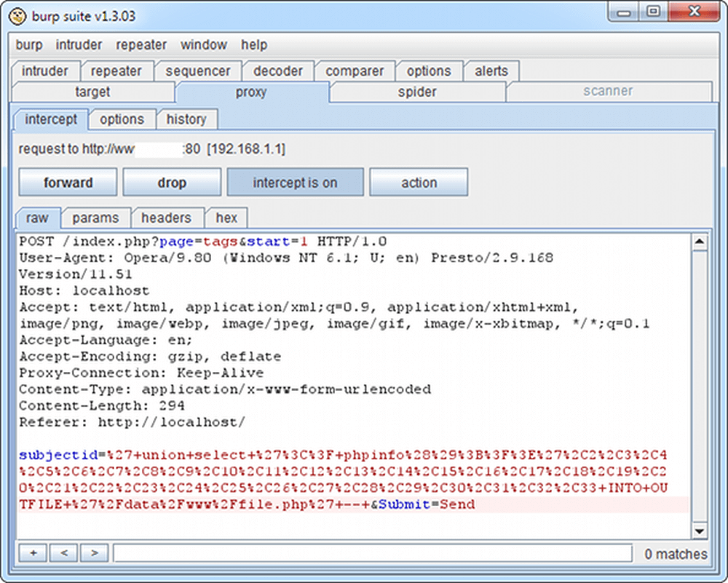Forward the intercepted POST request
Viewport: 728px width, 583px height.
coord(68,182)
